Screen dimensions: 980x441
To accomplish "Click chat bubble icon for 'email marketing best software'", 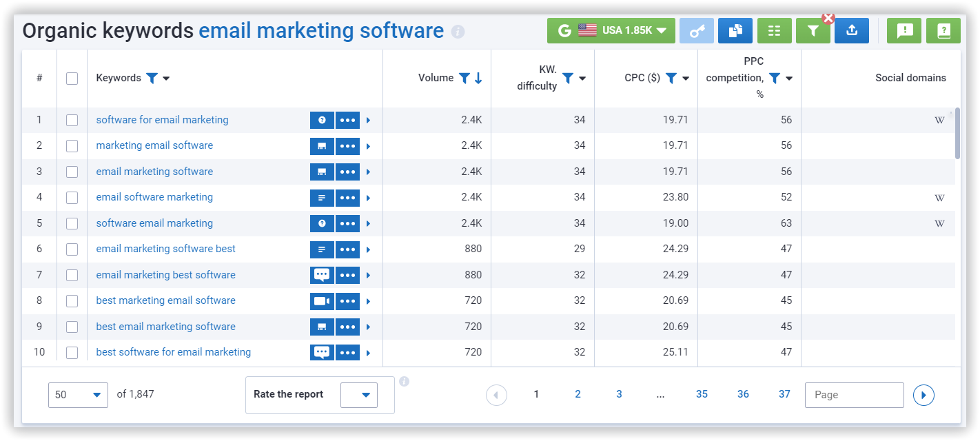I will tap(322, 275).
